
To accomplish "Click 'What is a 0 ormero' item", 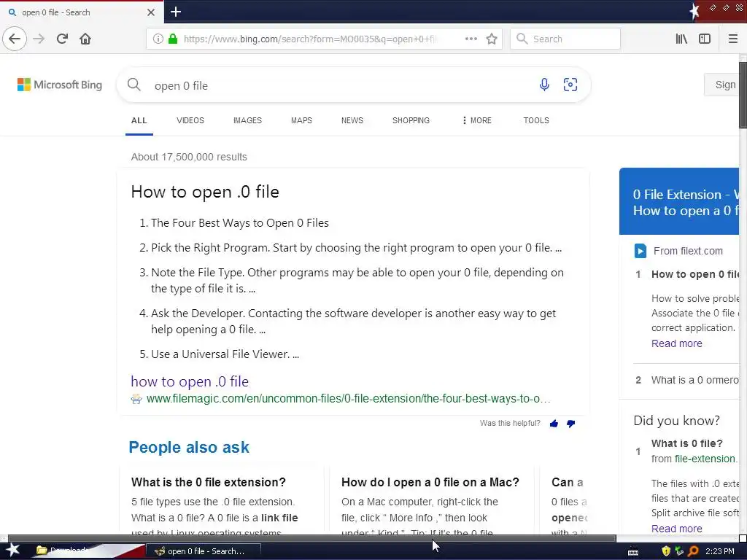I will (x=694, y=380).
